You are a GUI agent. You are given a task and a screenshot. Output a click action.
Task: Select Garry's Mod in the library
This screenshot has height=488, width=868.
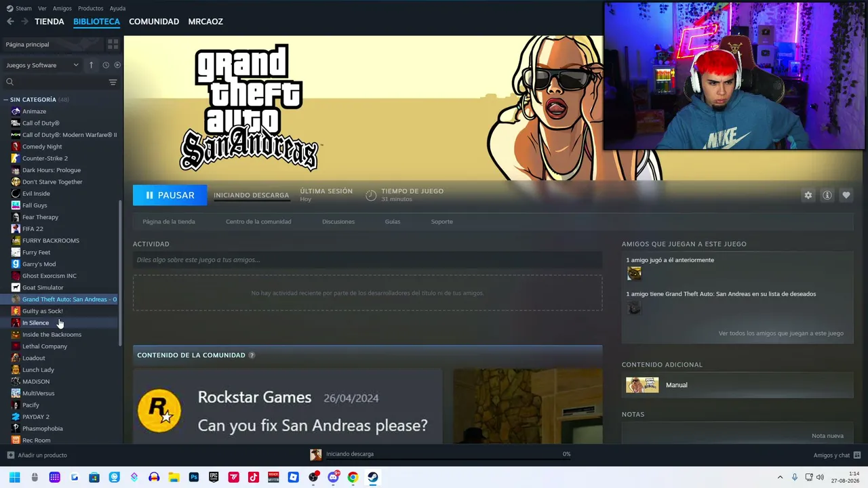point(39,264)
